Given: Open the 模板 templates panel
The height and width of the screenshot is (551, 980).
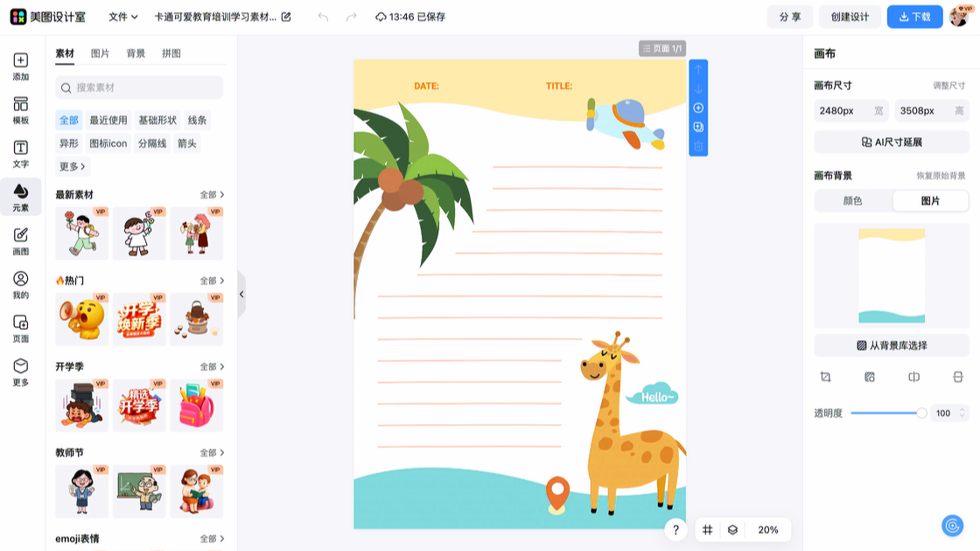Looking at the screenshot, I should click(x=20, y=110).
